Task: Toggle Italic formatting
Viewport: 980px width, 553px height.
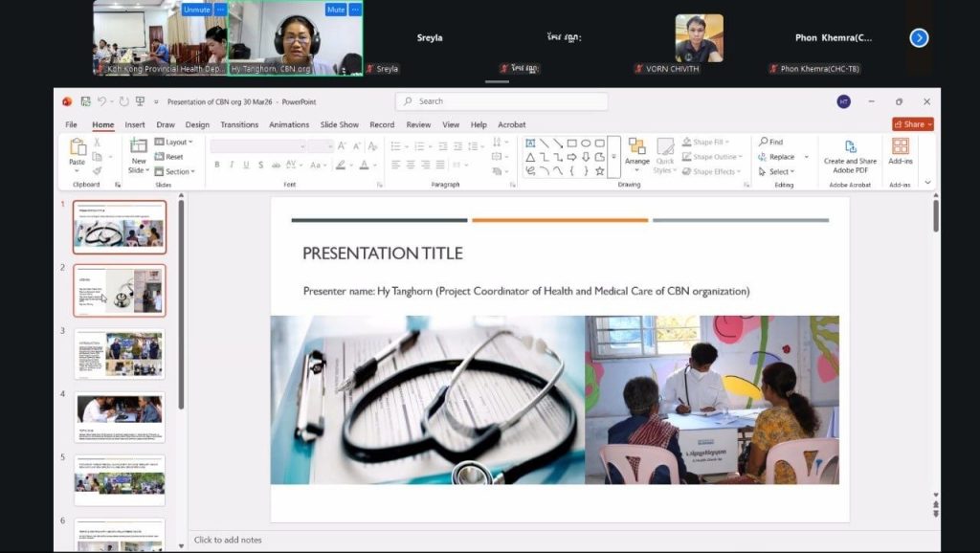Action: tap(232, 166)
